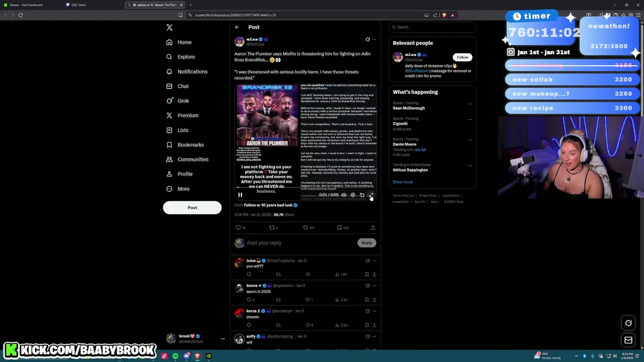Image resolution: width=644 pixels, height=362 pixels.
Task: Open more options on korza's reply
Action: [x=374, y=311]
